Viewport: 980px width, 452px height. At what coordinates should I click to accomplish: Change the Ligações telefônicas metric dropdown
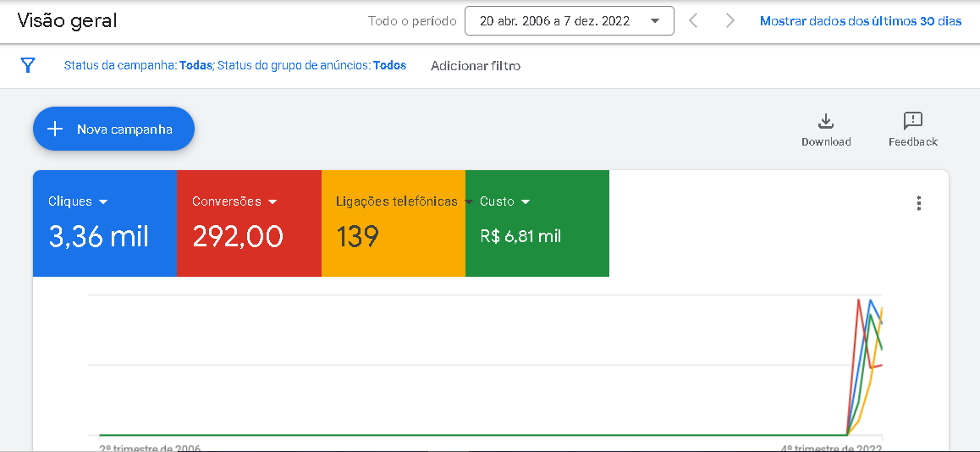(x=405, y=201)
